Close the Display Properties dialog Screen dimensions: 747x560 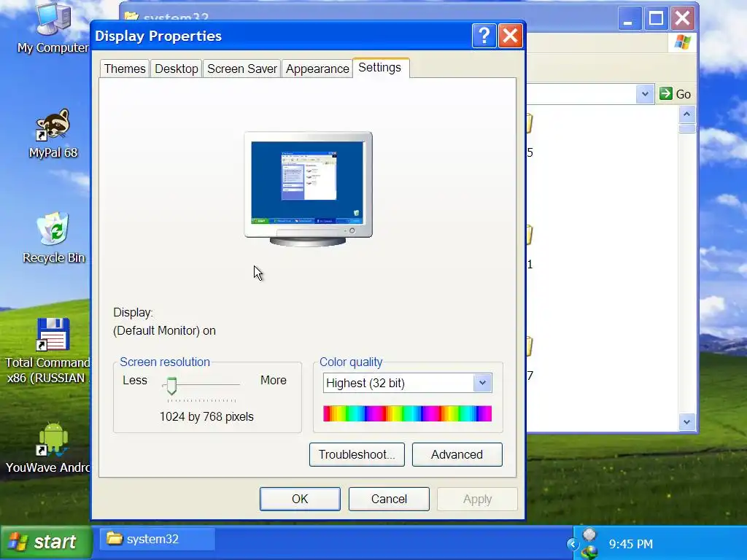point(510,36)
